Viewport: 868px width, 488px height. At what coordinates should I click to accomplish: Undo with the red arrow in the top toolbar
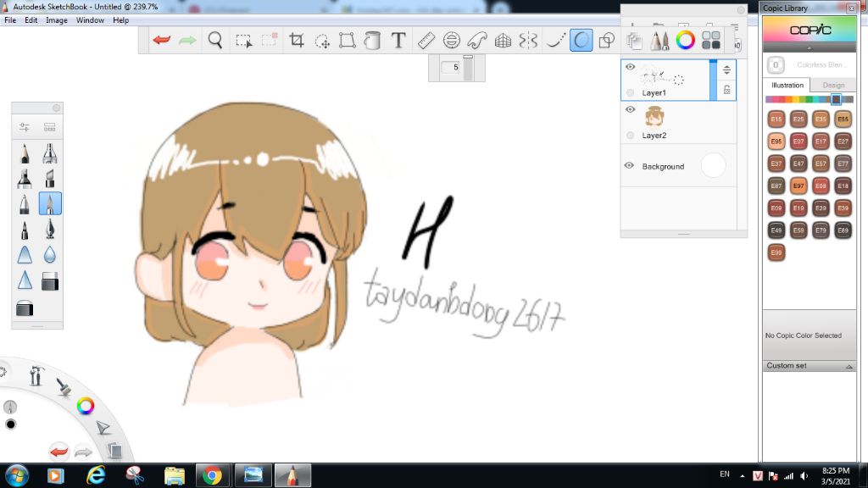click(x=162, y=40)
